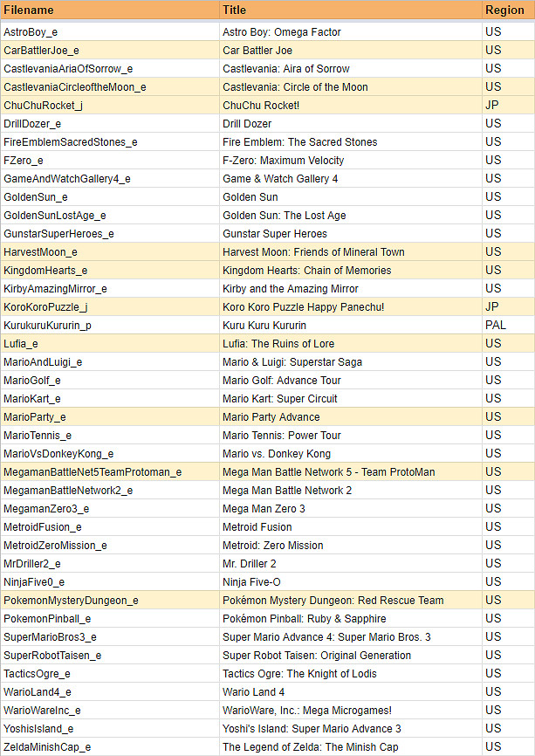Select the Castlevania: Aira of Sorrow title
Screen dimensions: 535x756
tap(285, 69)
